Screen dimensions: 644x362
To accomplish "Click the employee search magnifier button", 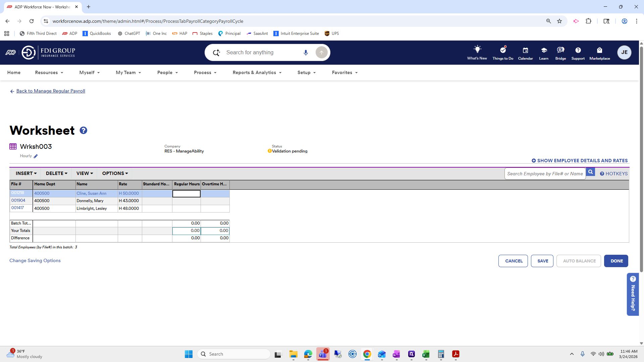I will tap(591, 172).
